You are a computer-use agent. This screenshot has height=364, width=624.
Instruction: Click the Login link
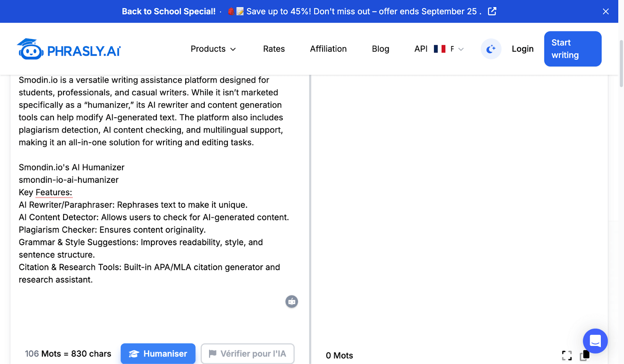pyautogui.click(x=523, y=49)
